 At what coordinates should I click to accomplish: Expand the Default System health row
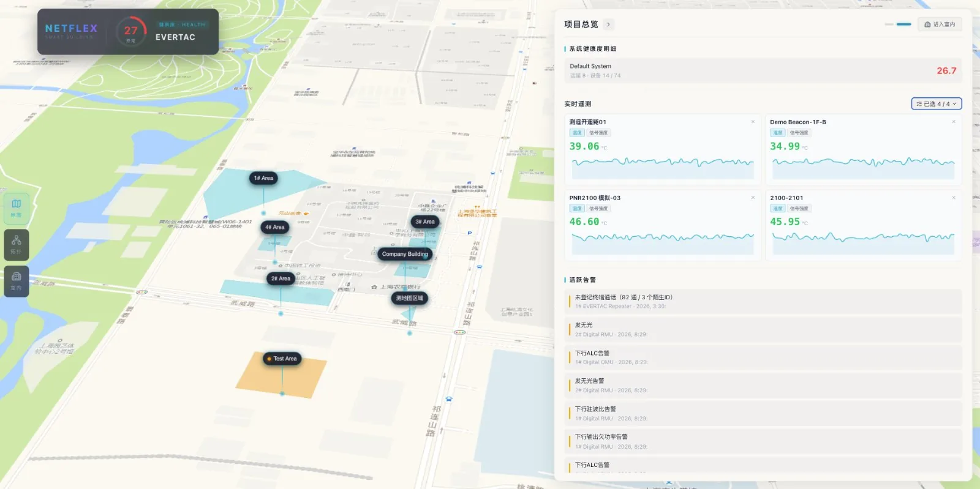coord(763,70)
